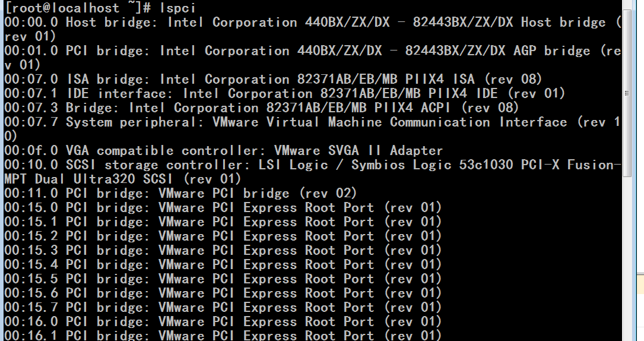Click the 'VMware SVGA II Adapter' text

[x=359, y=150]
